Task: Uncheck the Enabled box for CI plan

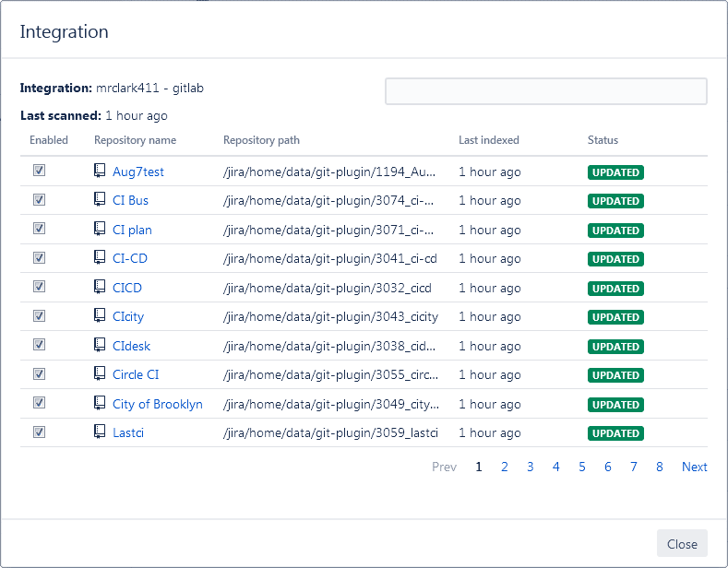Action: pyautogui.click(x=39, y=229)
